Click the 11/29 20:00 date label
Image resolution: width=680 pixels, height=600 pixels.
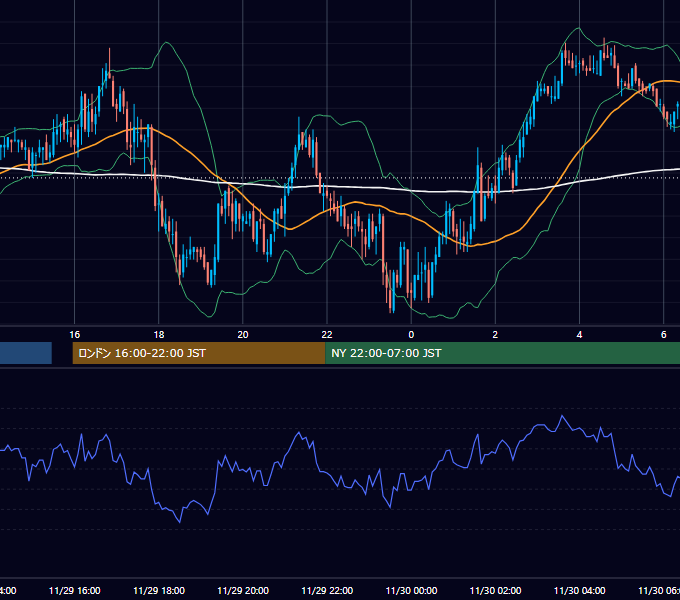(243, 590)
